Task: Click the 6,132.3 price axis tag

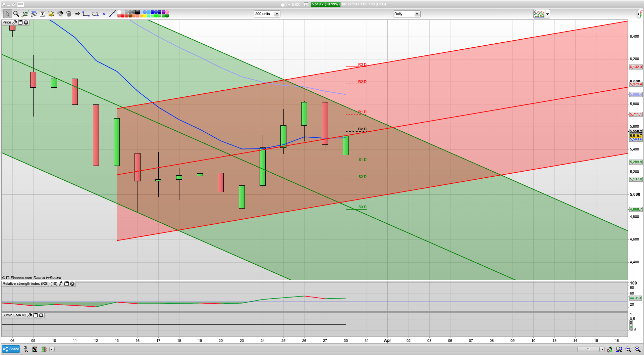Action: [636, 67]
